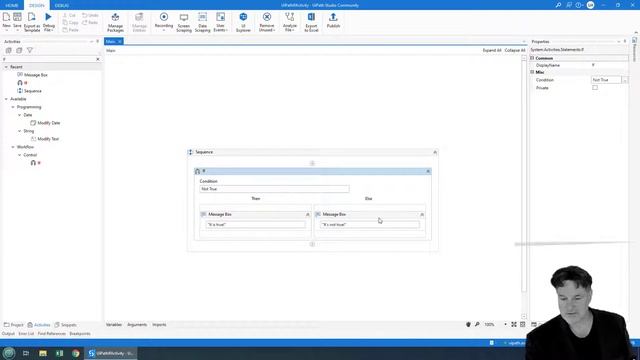Clear the Activities search box
Viewport: 640px width, 360px height.
98,59
